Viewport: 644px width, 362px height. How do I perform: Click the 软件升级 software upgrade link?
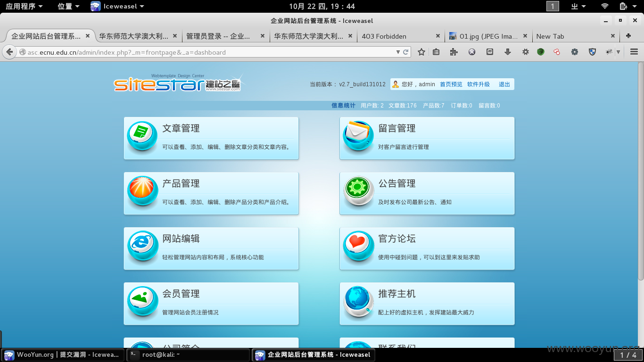click(479, 84)
